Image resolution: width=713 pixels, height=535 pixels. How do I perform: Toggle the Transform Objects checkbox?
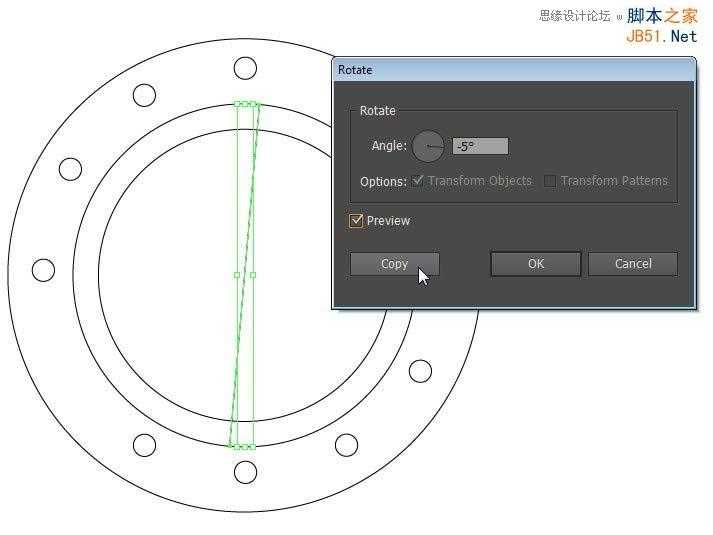point(418,181)
